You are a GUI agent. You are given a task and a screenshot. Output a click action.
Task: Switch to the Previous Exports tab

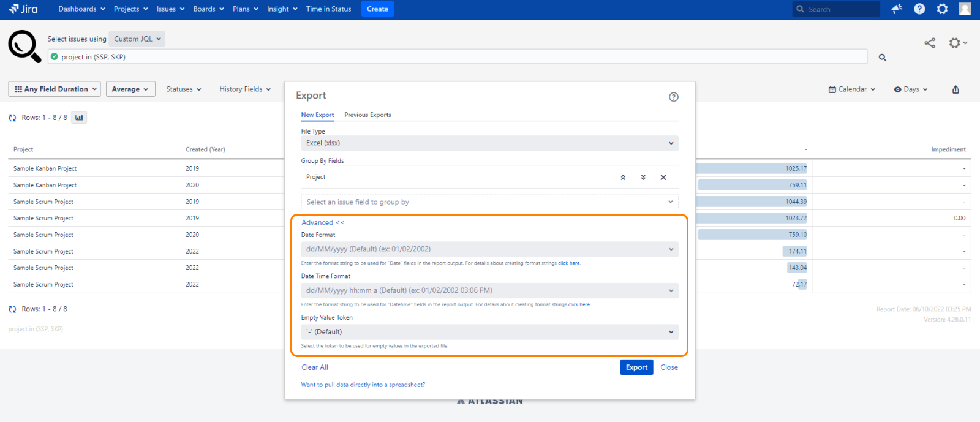point(367,115)
